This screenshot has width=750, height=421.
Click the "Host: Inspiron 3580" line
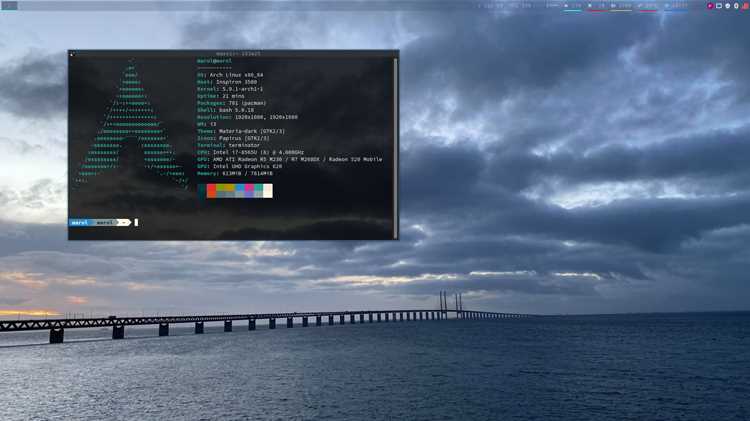click(227, 82)
